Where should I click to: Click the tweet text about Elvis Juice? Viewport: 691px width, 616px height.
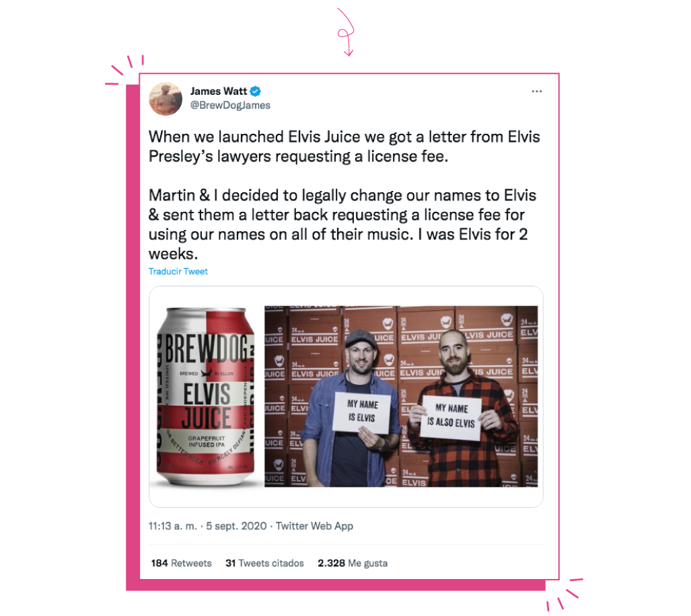[x=344, y=195]
